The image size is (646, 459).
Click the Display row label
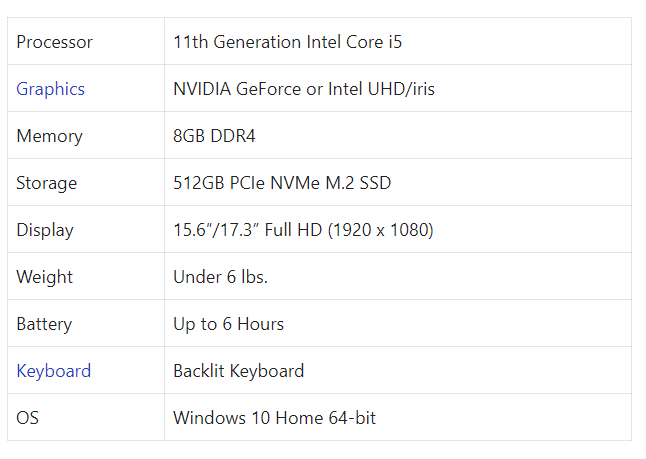coord(45,230)
